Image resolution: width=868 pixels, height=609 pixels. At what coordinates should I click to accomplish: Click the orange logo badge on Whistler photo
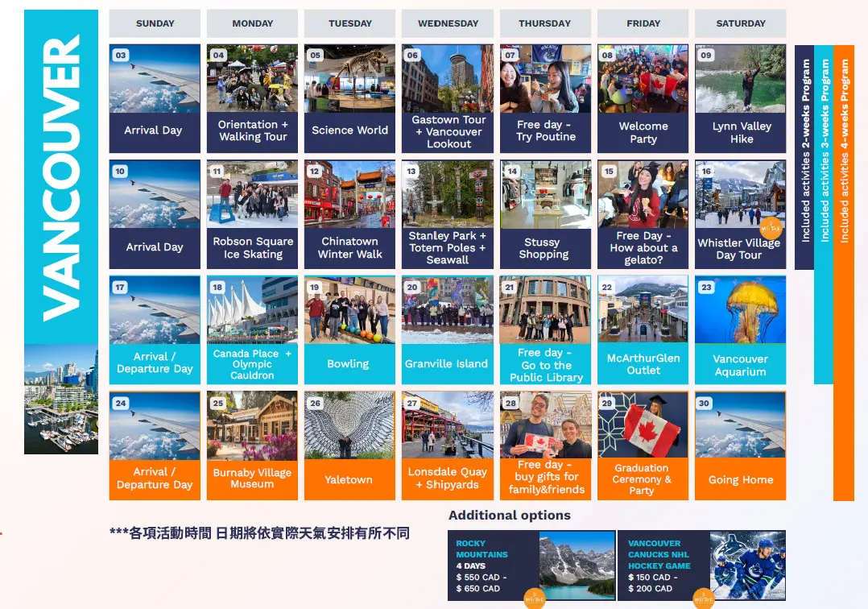771,227
